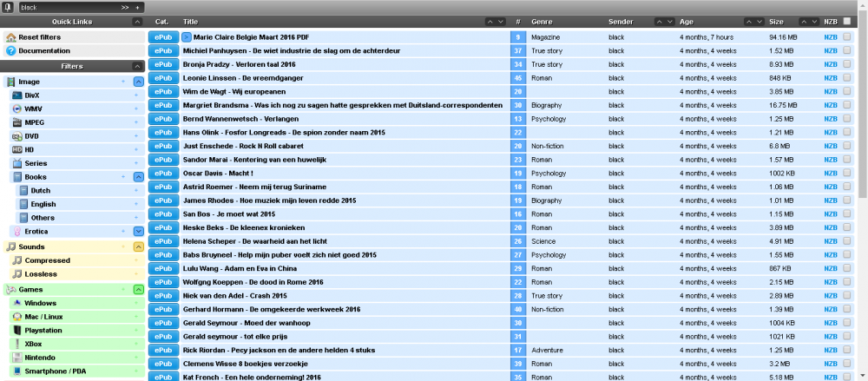Click the DivX filter icon
Viewport: 868px width, 381px height.
coord(17,95)
